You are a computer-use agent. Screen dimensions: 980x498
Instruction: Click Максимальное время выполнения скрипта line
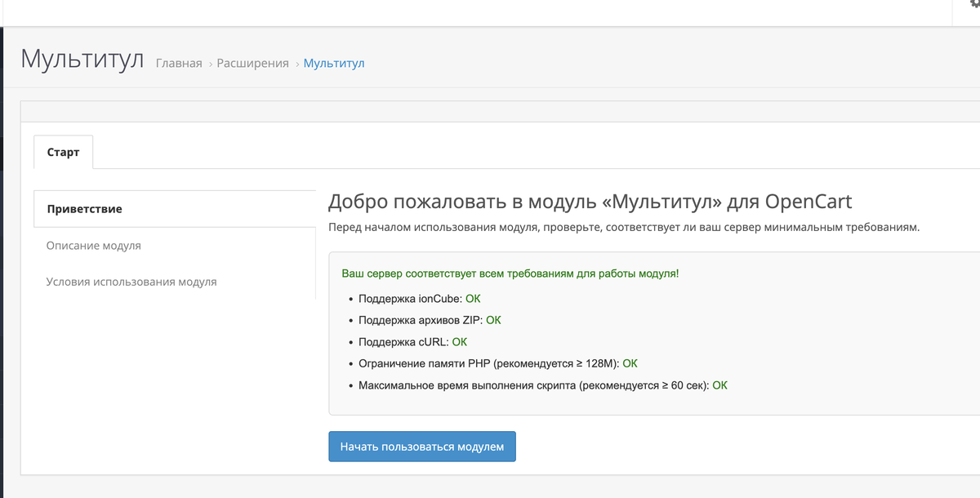click(x=542, y=385)
